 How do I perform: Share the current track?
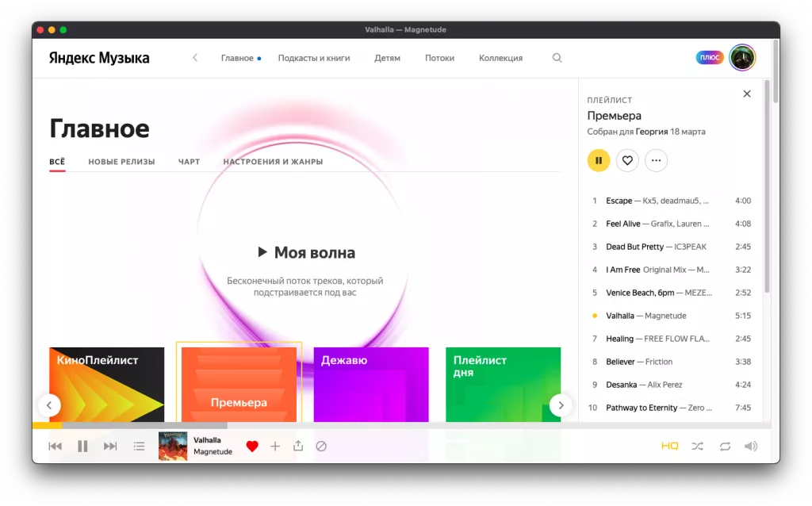tap(298, 446)
